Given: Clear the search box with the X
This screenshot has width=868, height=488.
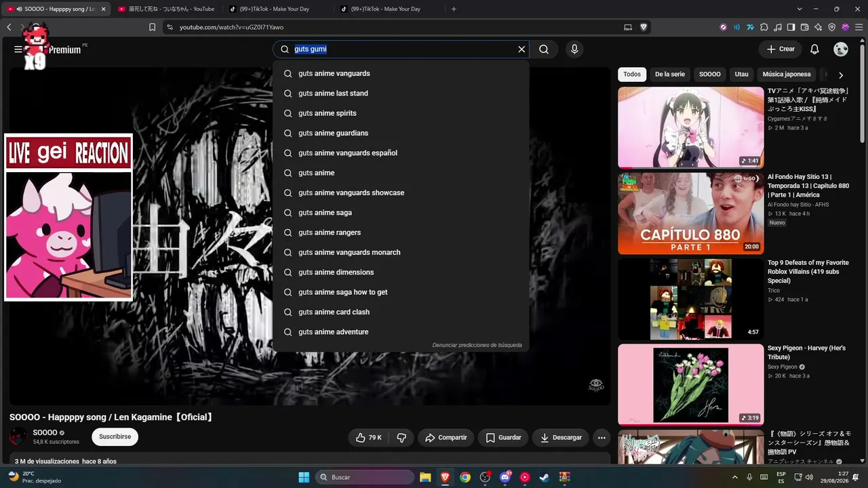Looking at the screenshot, I should (x=521, y=49).
